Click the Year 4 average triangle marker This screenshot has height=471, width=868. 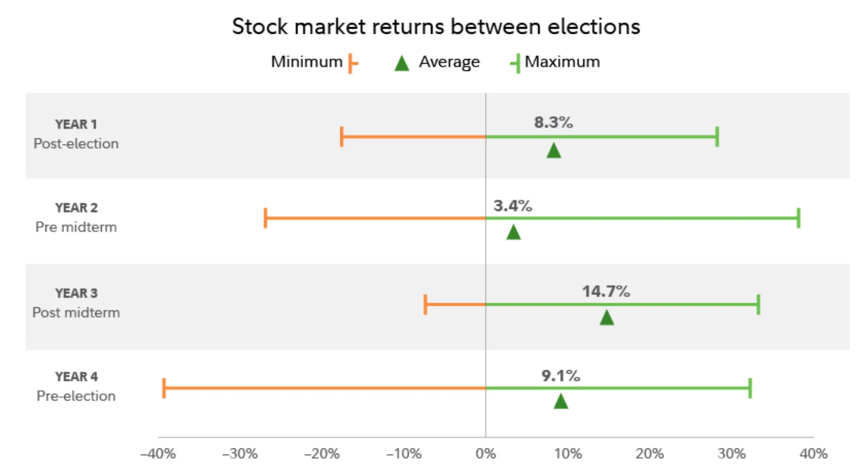(560, 401)
